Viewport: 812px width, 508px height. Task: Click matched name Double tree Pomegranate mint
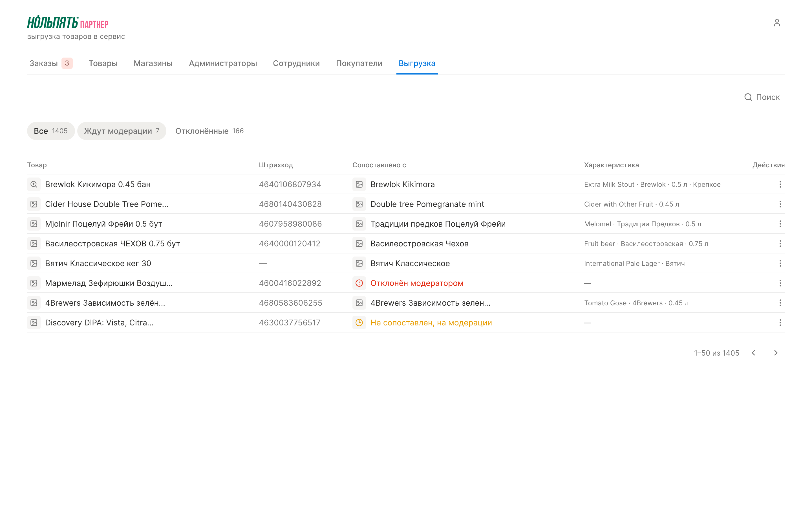click(427, 204)
